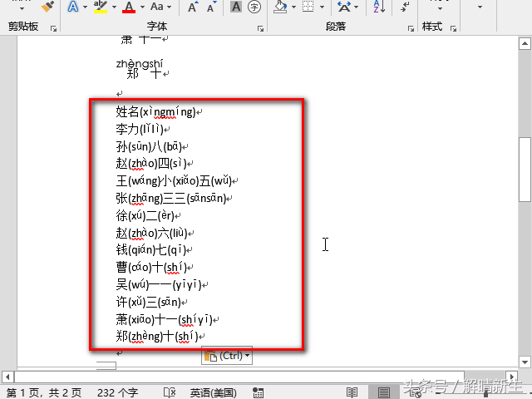Click line '徐(xú)二(èr)' in document
This screenshot has height=399, width=532.
pyautogui.click(x=145, y=215)
